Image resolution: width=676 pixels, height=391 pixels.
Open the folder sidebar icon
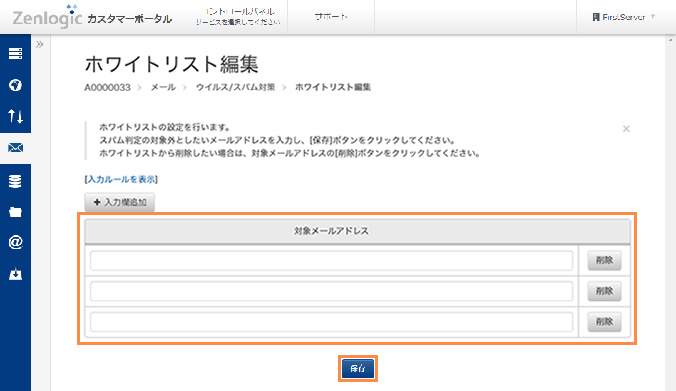click(15, 212)
